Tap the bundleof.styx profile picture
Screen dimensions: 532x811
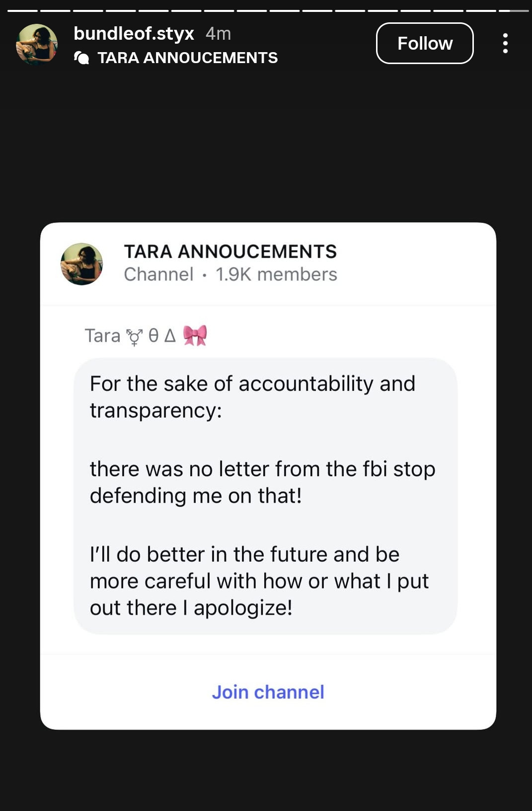pos(37,44)
